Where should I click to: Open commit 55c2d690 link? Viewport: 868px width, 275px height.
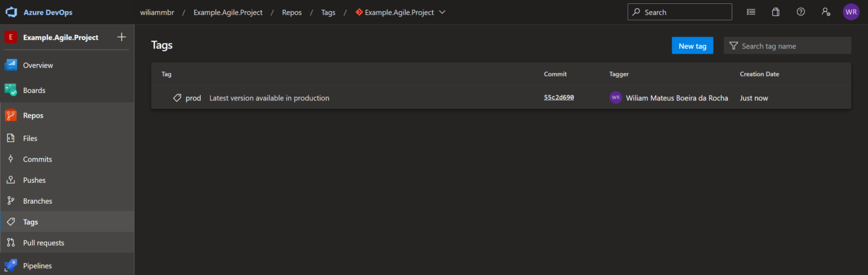(x=559, y=98)
